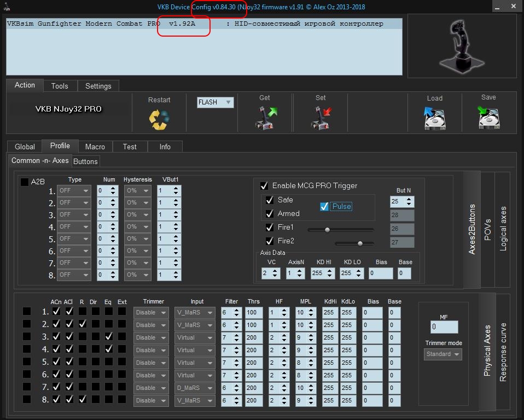This screenshot has width=524, height=420.
Task: Uncheck Enable MCG PRO Trigger
Action: (264, 186)
